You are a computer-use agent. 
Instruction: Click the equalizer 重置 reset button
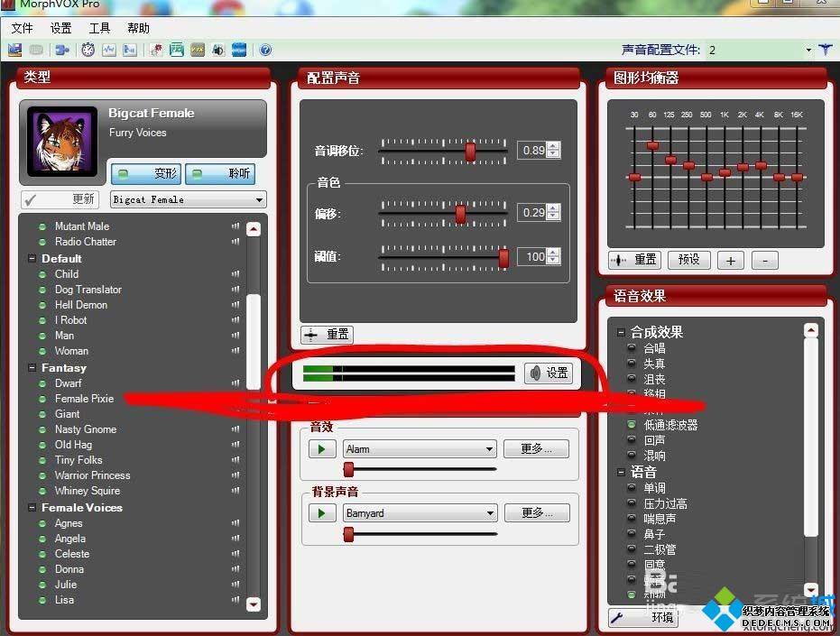[x=635, y=260]
